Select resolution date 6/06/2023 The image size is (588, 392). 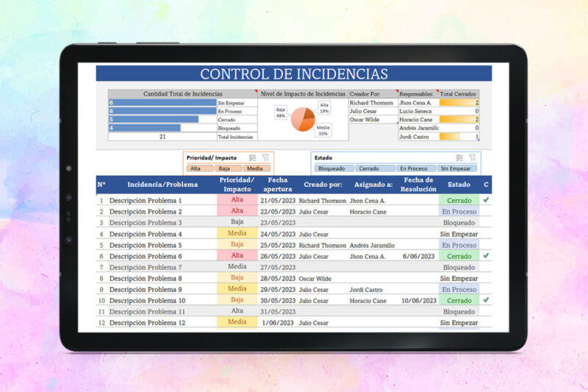418,256
